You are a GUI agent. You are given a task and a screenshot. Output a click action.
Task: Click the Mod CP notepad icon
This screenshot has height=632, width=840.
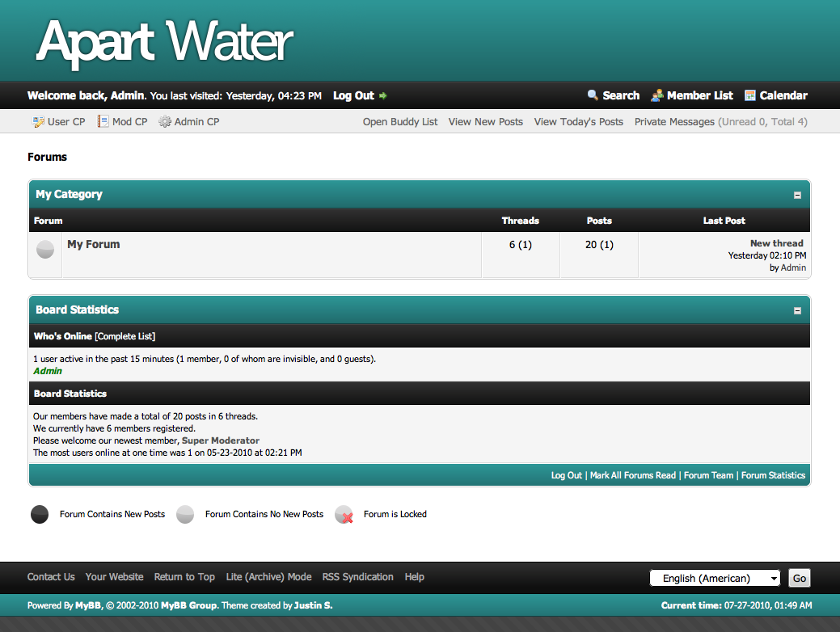point(103,121)
